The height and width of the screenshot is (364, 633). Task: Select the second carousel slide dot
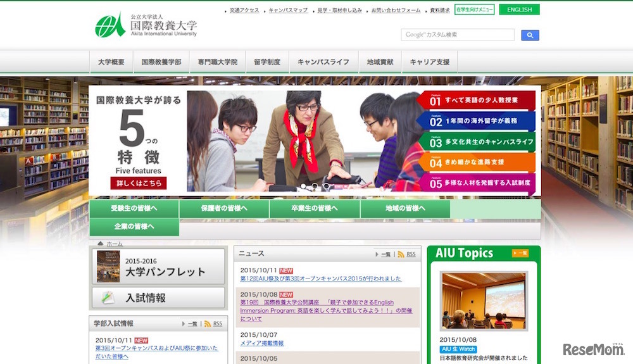tap(315, 186)
